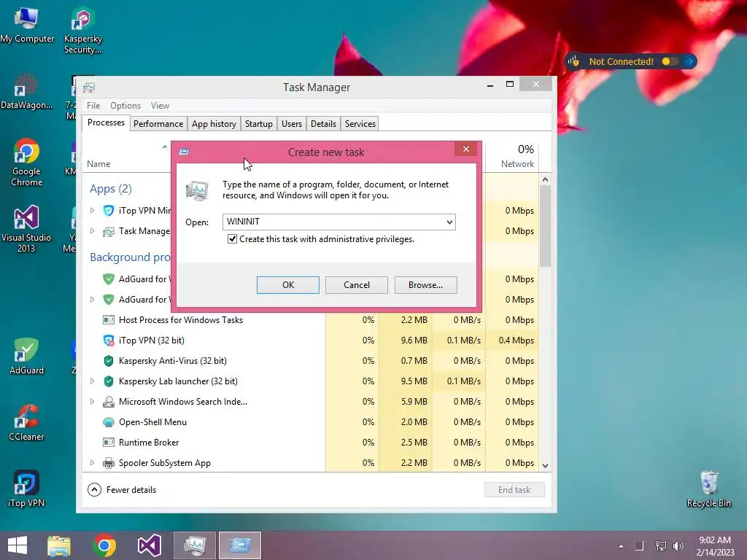
Task: Expand second AdGuard for Windows row
Action: (93, 300)
